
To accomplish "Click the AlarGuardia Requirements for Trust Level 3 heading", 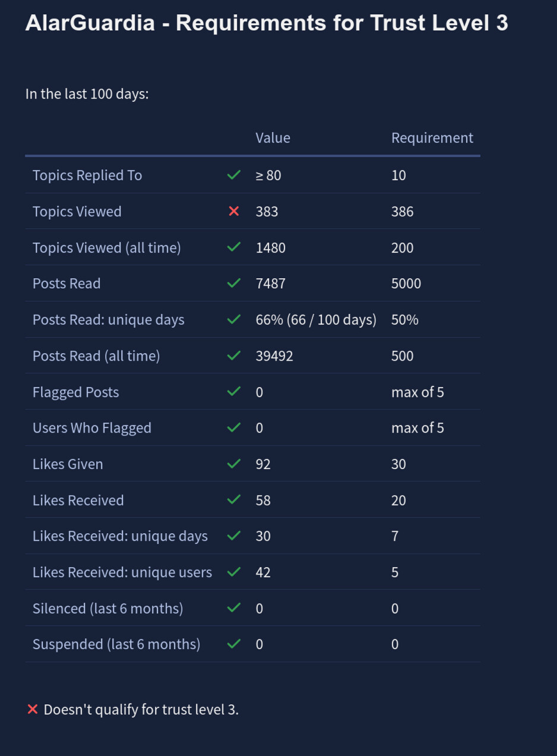I will click(266, 23).
